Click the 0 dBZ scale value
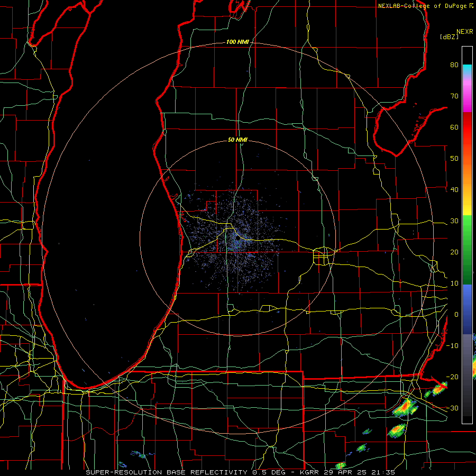 click(456, 315)
